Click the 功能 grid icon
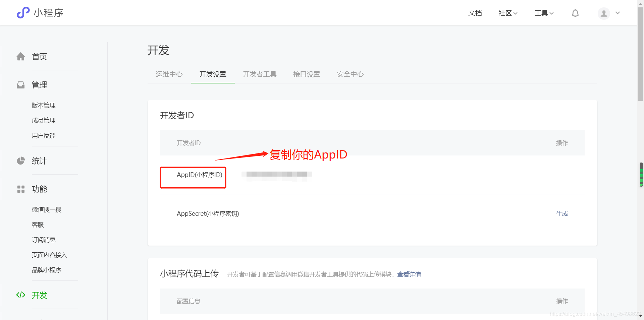 pyautogui.click(x=21, y=189)
